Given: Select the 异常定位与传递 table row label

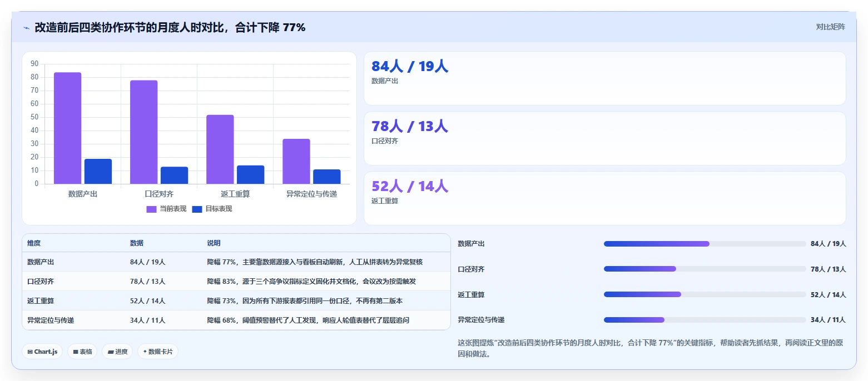Looking at the screenshot, I should (51, 320).
